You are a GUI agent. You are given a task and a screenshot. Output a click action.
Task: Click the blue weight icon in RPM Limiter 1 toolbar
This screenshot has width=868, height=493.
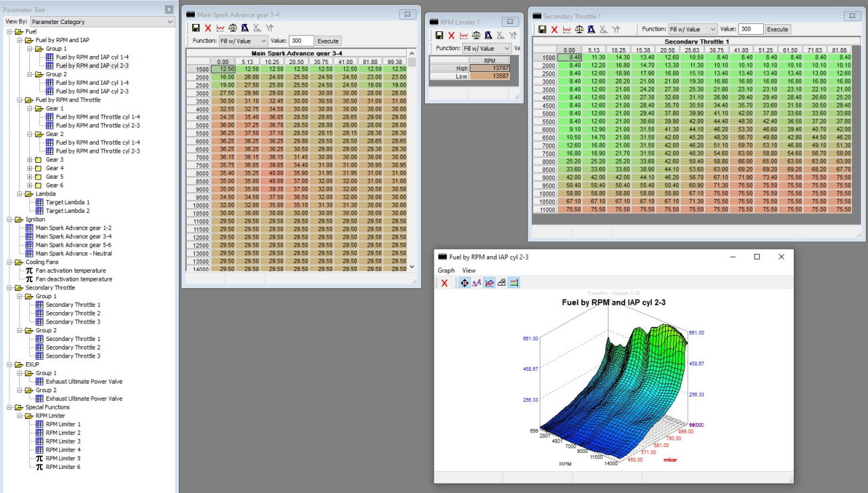(488, 35)
